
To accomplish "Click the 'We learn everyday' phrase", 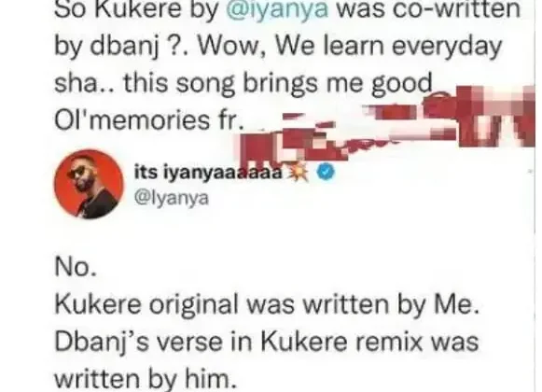I will coord(388,47).
